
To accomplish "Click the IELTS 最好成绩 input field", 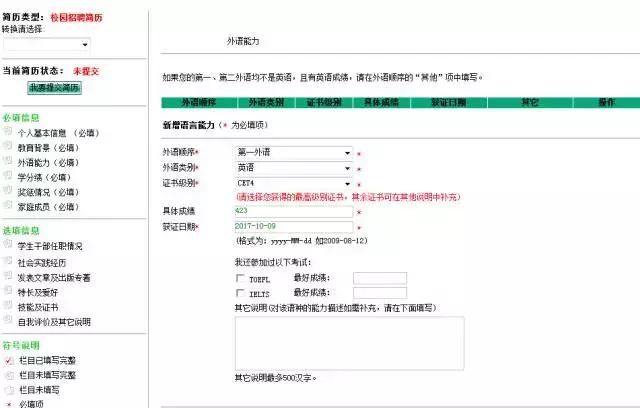I will [380, 293].
